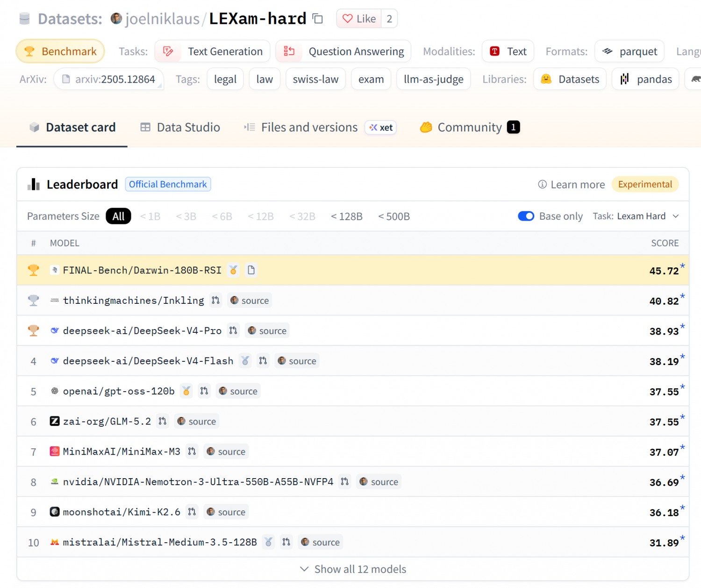Click the Official Benchmark badge

(168, 184)
